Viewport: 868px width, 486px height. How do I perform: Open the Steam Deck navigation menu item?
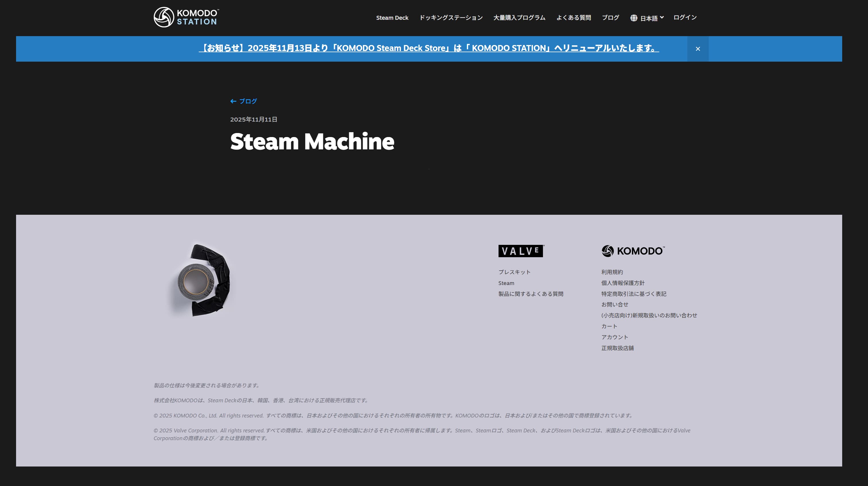392,17
